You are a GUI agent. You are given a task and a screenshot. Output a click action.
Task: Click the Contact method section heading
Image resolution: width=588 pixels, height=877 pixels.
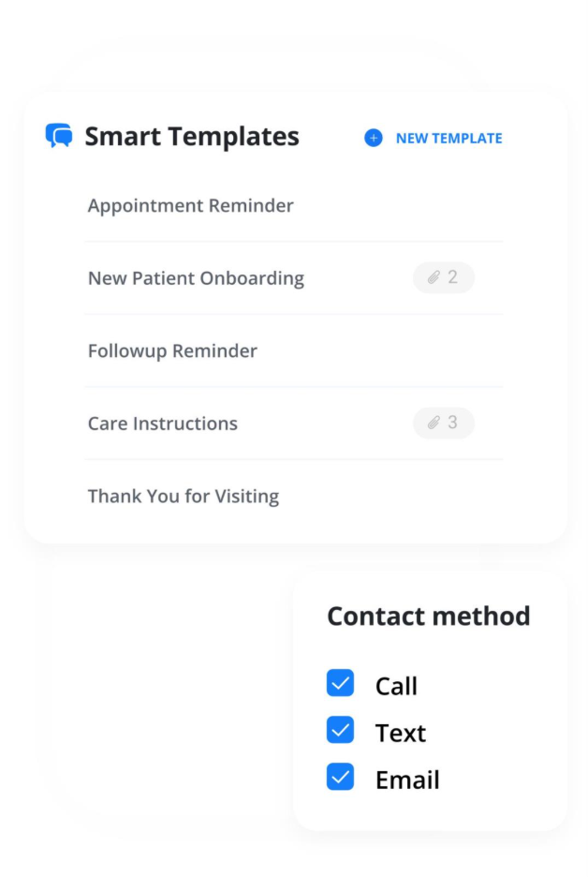click(x=428, y=616)
